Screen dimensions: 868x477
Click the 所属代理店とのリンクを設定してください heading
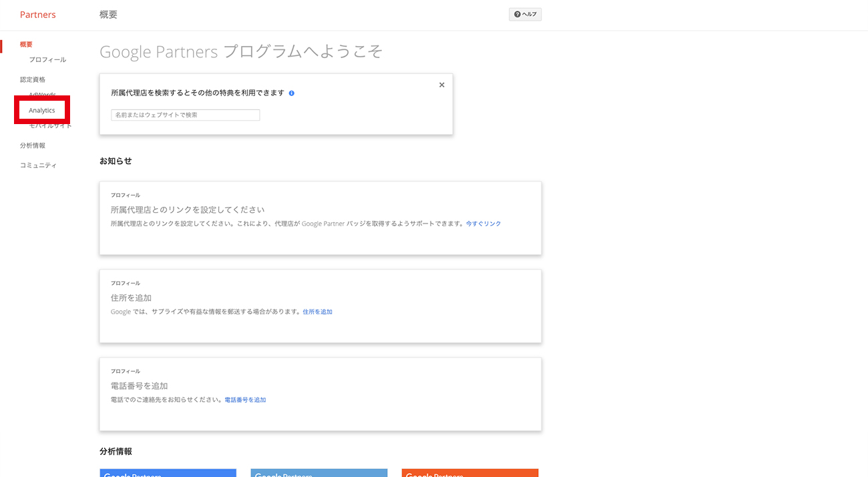tap(188, 209)
